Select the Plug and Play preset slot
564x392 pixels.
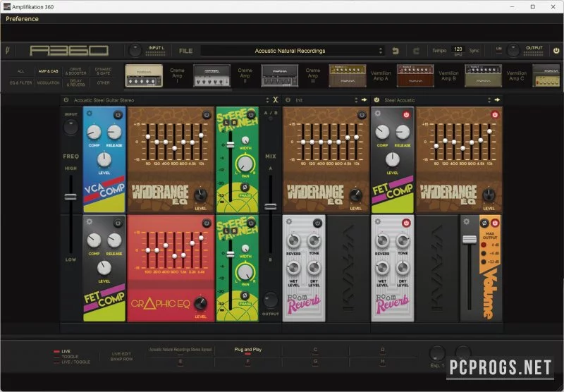pos(248,350)
